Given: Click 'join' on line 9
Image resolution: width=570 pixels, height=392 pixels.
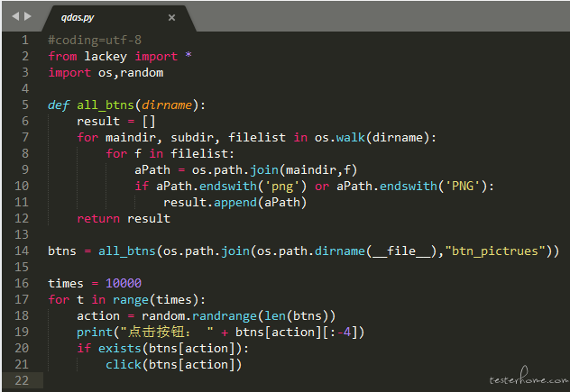Looking at the screenshot, I should pyautogui.click(x=264, y=170).
